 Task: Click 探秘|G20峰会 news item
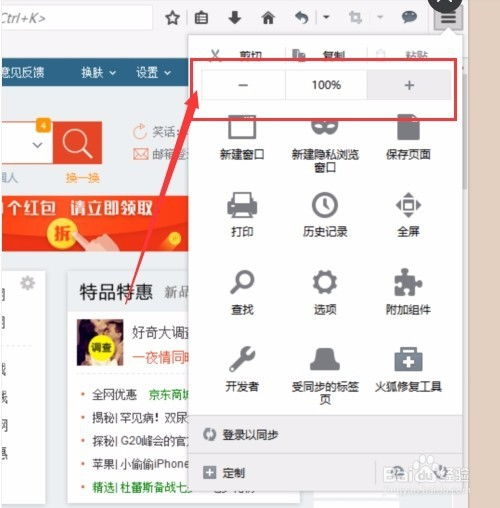(140, 441)
